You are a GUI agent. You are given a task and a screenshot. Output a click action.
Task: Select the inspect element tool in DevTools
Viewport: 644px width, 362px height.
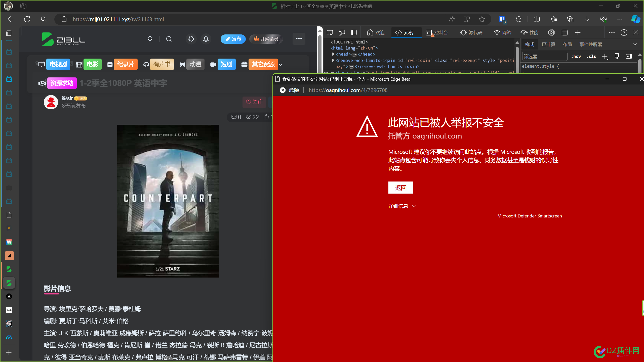click(x=330, y=33)
